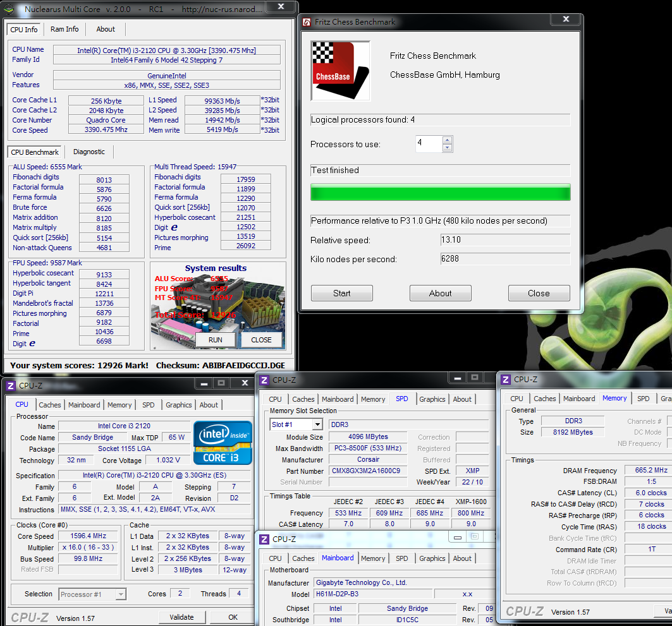
Task: Open SPD tab in CPU-Z Mainboard window
Action: 402,559
